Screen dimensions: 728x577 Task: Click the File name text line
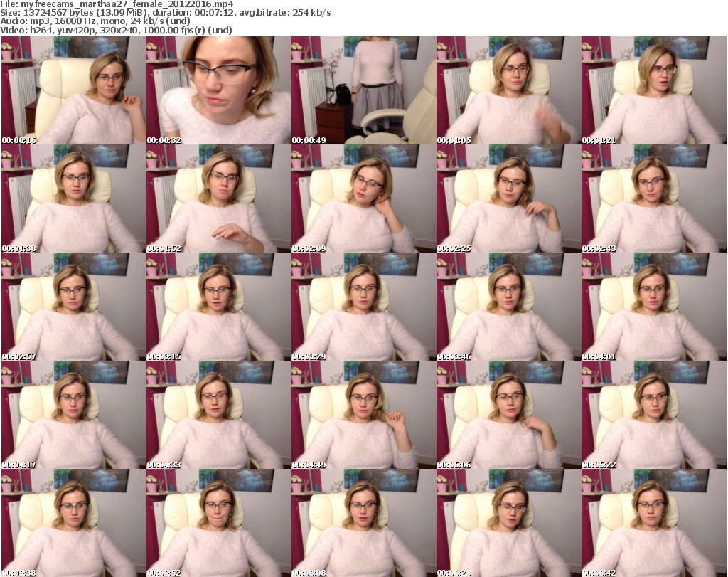pyautogui.click(x=117, y=4)
